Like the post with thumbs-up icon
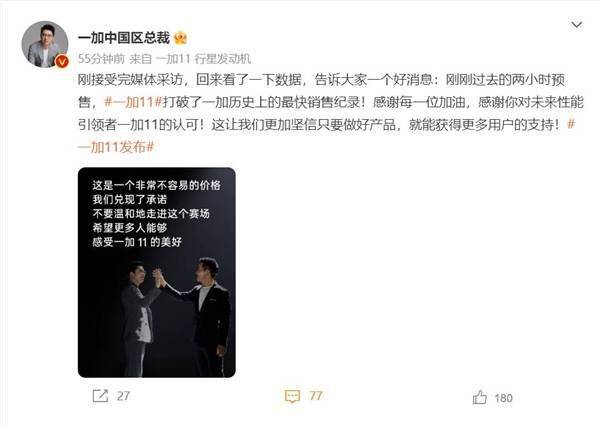The width and height of the screenshot is (600, 427). (x=480, y=398)
